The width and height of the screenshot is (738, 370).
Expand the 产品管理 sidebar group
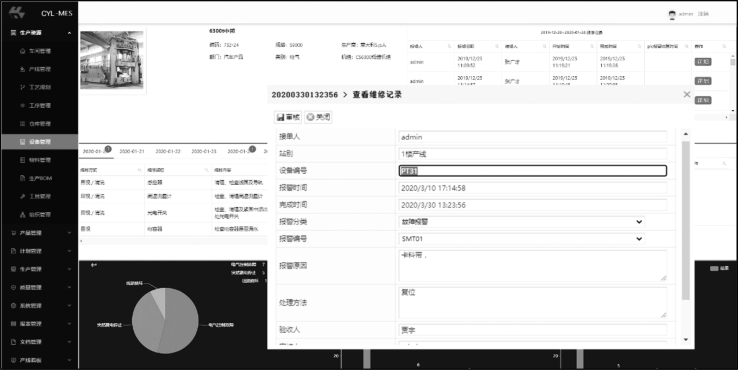coord(69,233)
